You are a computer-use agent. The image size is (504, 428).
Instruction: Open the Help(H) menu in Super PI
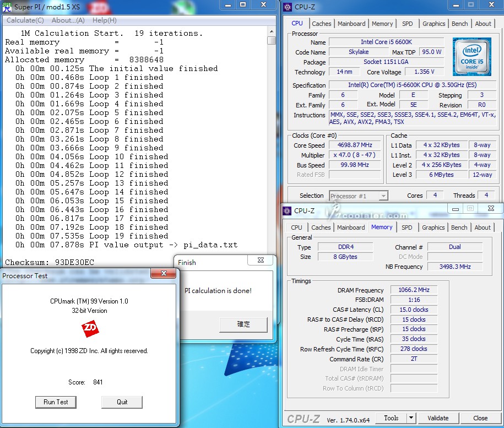105,20
